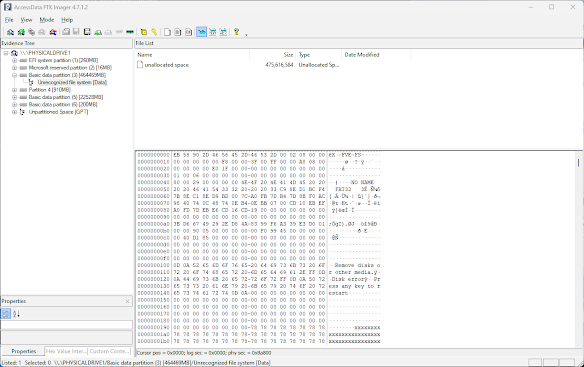
Task: Click the Export Files blank page icon
Action: (167, 32)
